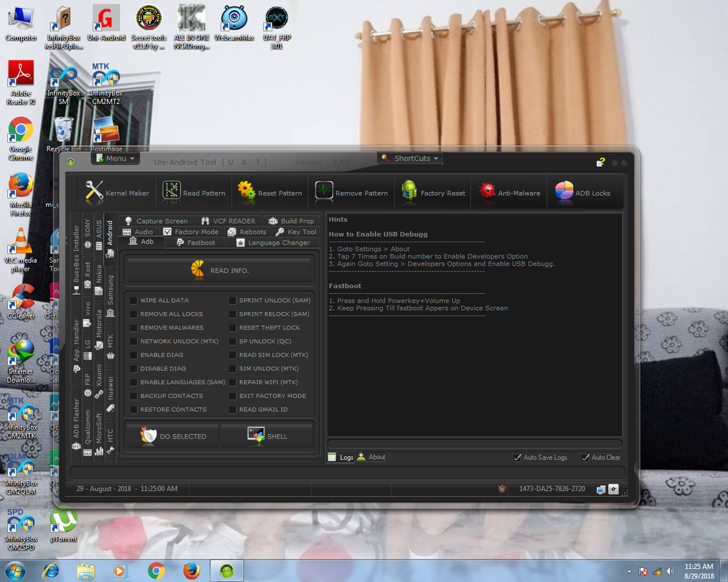Screen dimensions: 728x582
Task: Click the status bar monitor icon
Action: click(x=601, y=490)
